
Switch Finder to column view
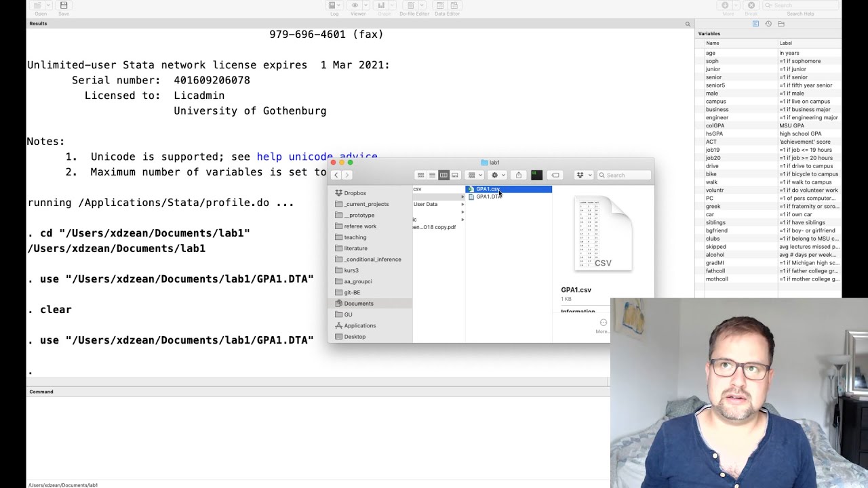pos(443,175)
